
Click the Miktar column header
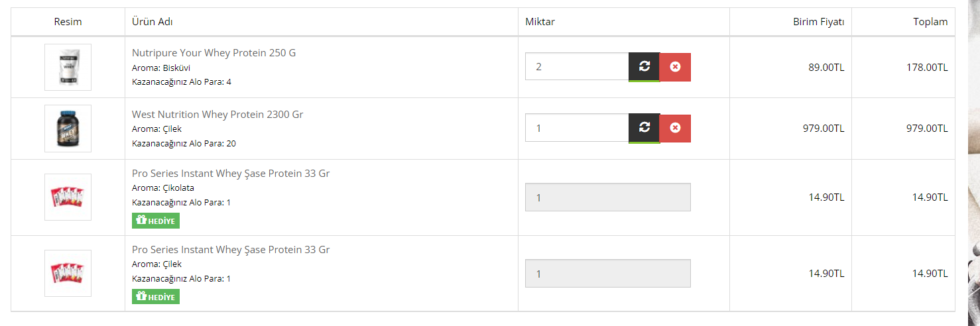point(540,22)
